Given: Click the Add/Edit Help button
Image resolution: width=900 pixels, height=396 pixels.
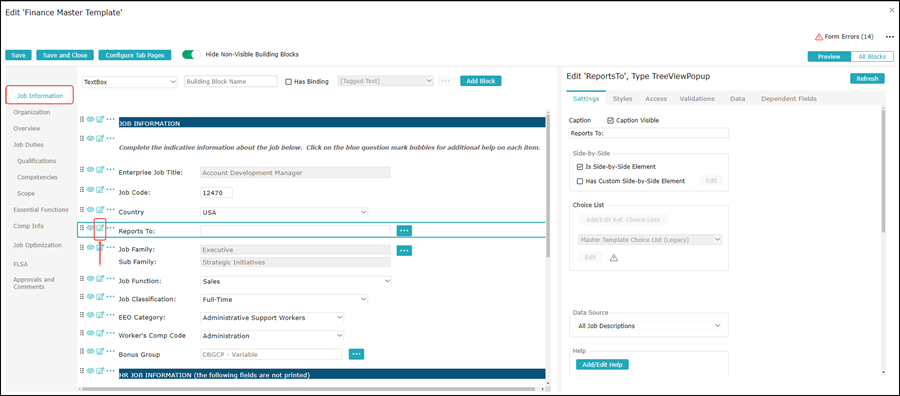Looking at the screenshot, I should (602, 364).
